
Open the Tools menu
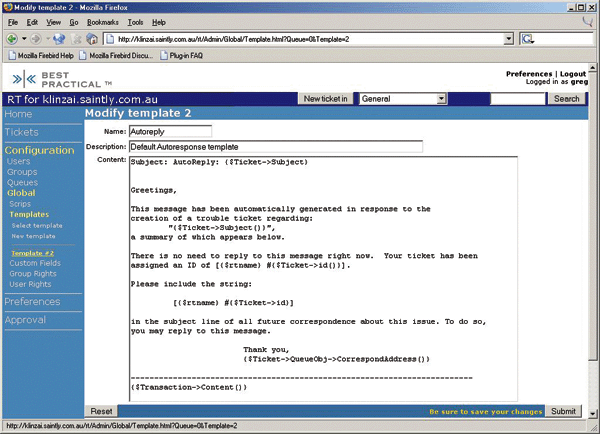point(135,21)
